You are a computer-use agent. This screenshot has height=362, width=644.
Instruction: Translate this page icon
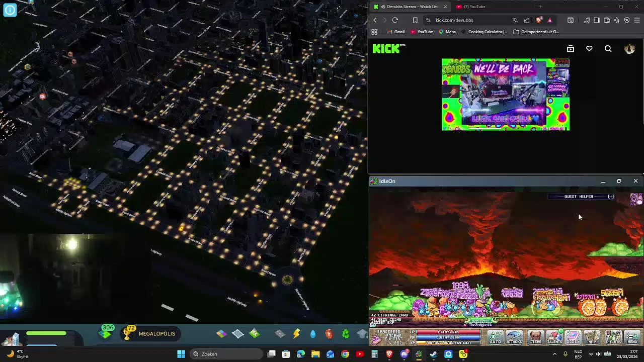pos(515,20)
